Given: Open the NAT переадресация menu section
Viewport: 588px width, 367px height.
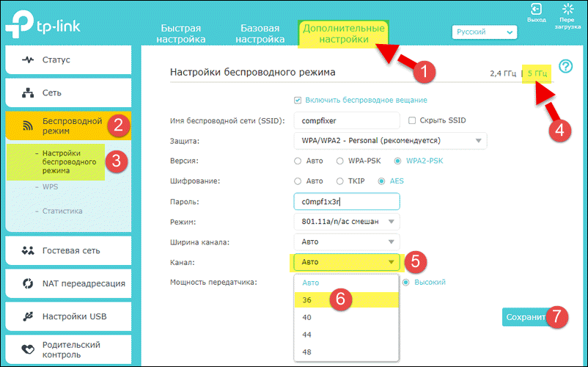Looking at the screenshot, I should 68,283.
